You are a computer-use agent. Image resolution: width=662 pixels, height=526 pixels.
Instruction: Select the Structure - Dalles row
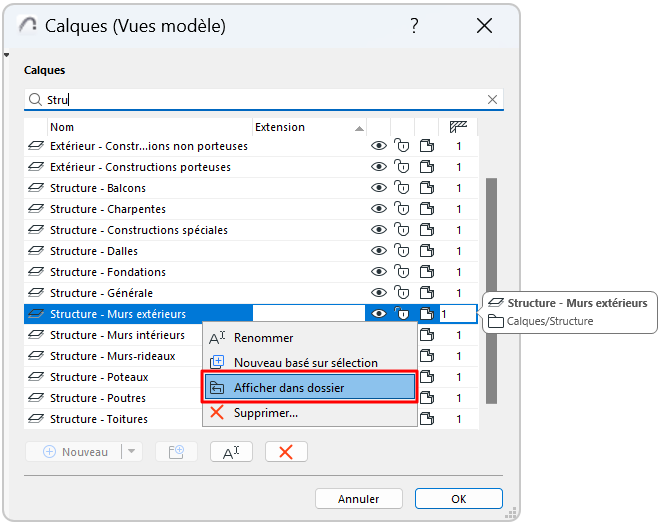[x=251, y=251]
